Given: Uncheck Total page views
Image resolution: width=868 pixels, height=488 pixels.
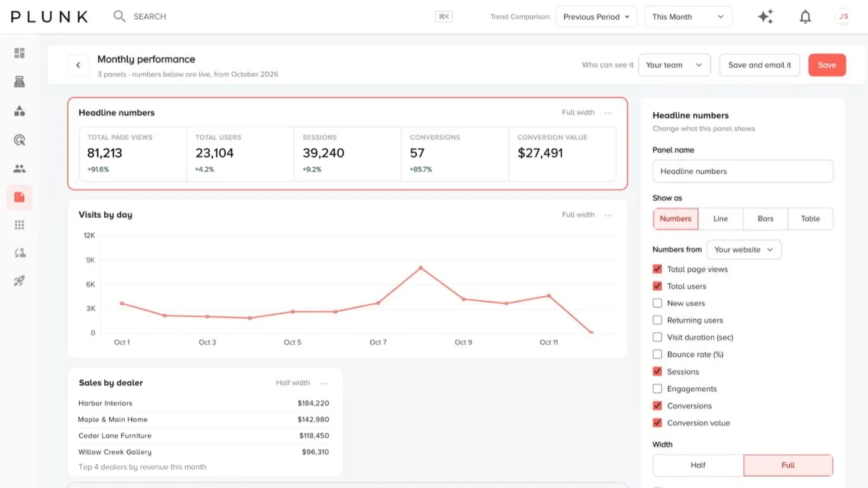Looking at the screenshot, I should coord(657,269).
